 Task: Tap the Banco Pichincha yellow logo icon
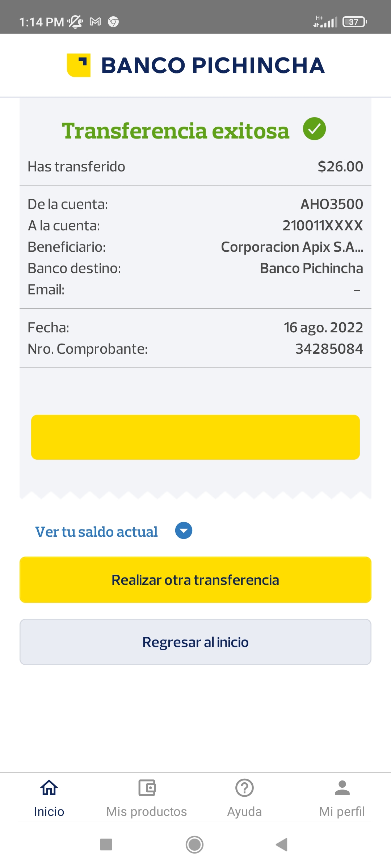coord(79,65)
